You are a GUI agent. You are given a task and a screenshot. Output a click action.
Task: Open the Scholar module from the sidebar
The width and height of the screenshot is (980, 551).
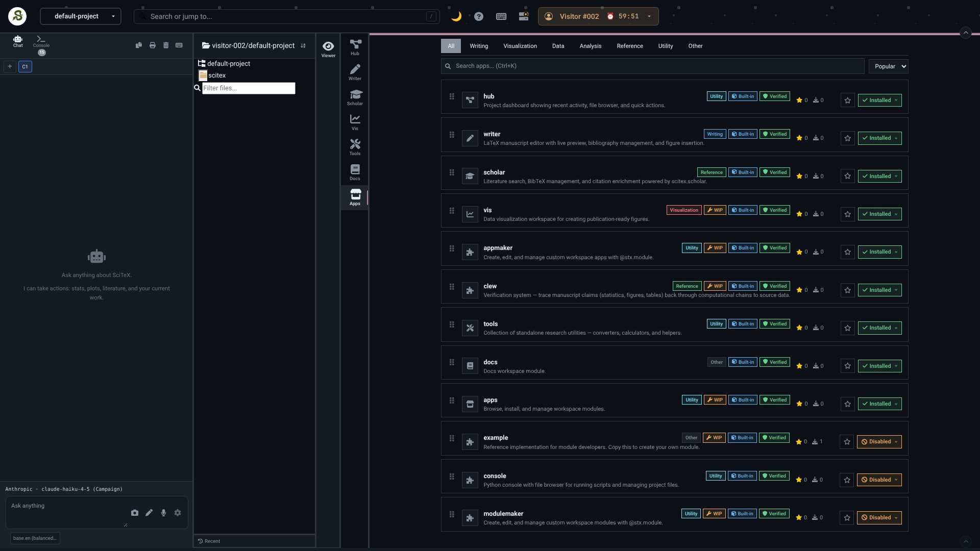[x=355, y=97]
